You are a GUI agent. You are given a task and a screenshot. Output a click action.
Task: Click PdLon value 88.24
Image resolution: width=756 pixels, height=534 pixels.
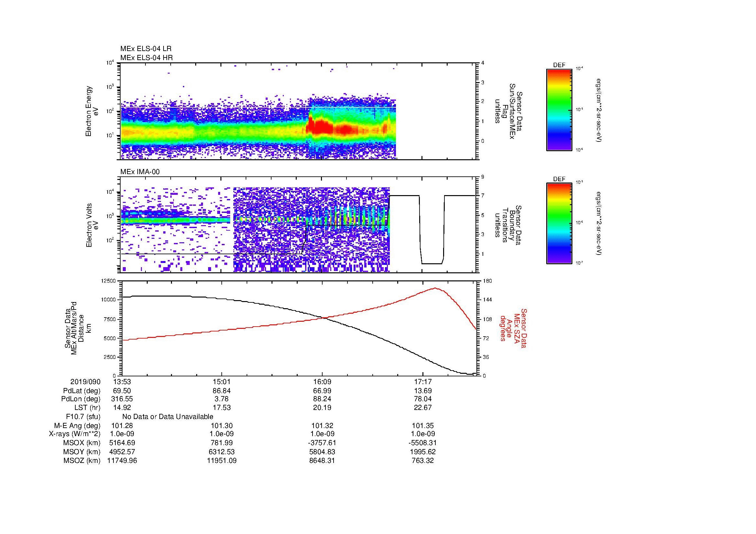[x=322, y=399]
